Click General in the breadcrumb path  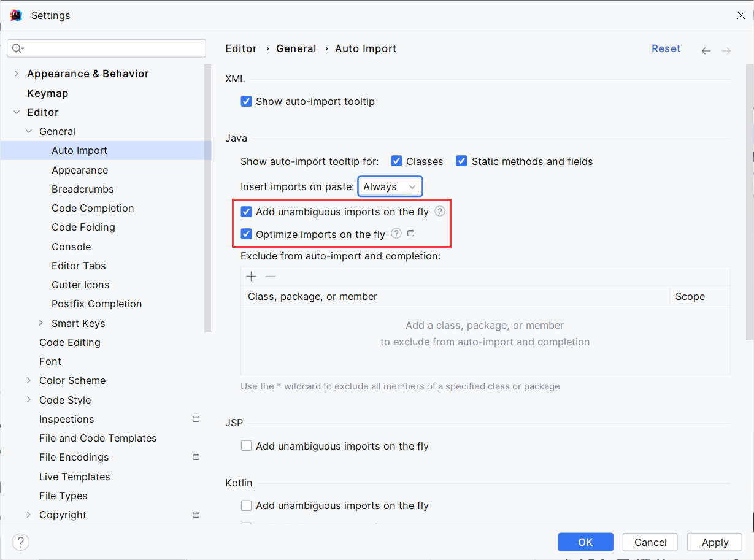coord(296,48)
